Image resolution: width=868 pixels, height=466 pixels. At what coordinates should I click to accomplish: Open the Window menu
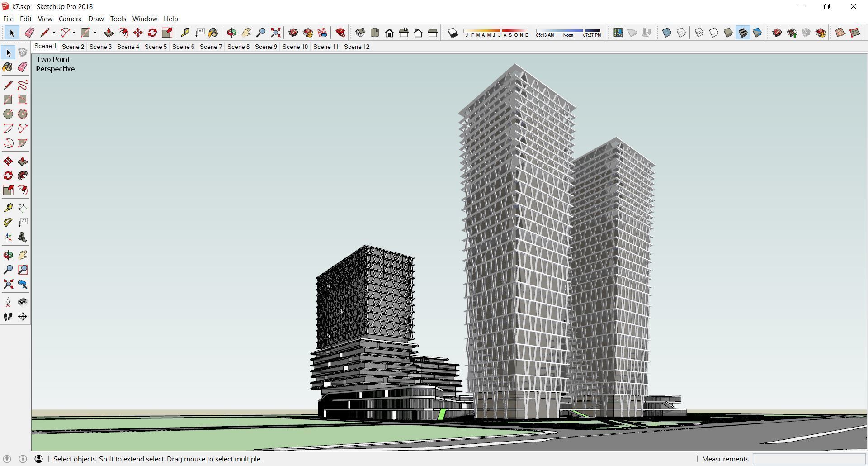145,19
